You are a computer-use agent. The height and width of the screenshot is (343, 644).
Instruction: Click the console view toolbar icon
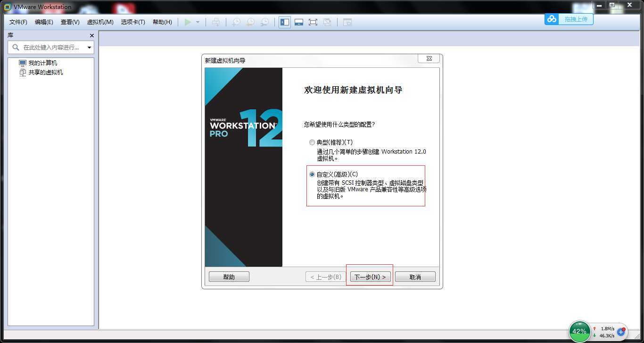point(347,22)
